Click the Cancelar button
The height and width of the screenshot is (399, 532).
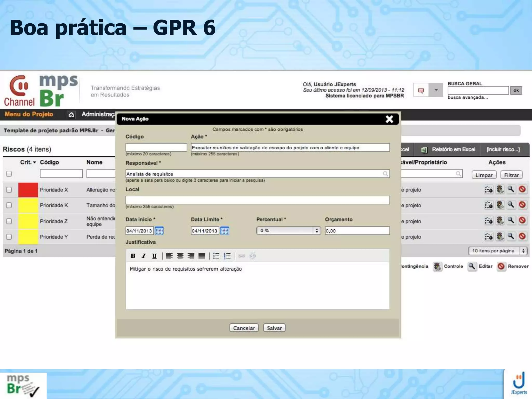tap(244, 328)
